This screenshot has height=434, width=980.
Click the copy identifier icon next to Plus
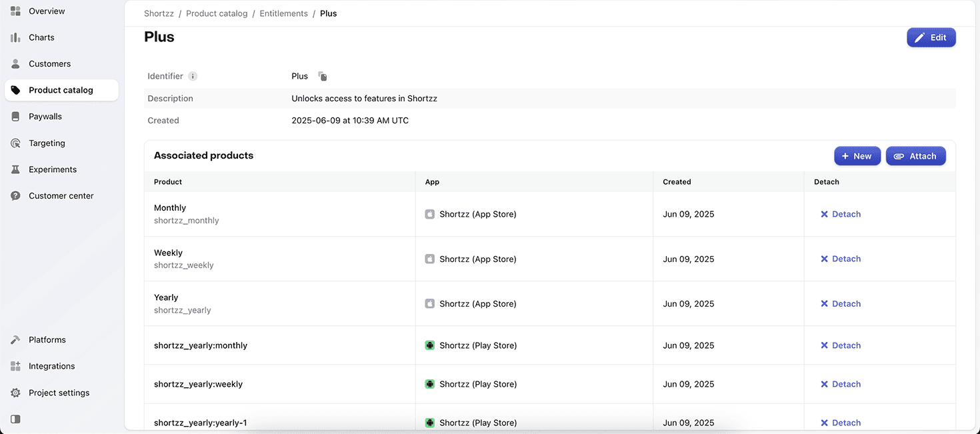click(x=323, y=77)
